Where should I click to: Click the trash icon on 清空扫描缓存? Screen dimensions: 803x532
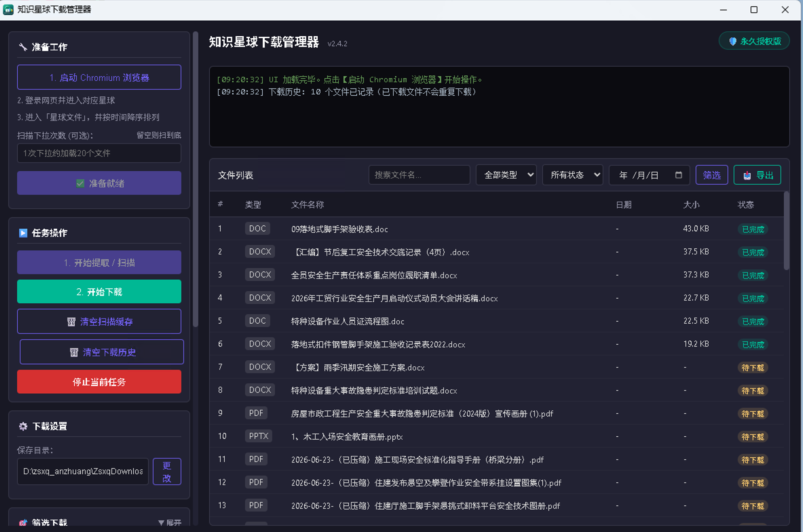71,322
